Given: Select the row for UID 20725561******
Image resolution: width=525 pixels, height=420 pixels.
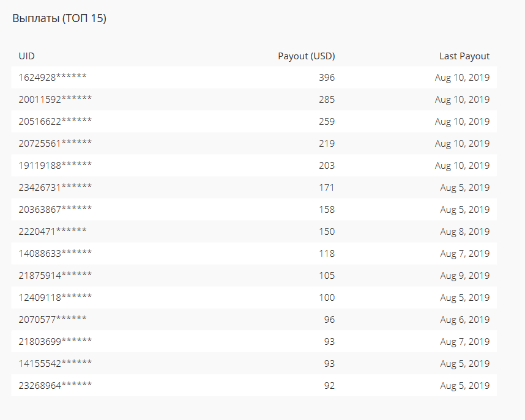Looking at the screenshot, I should [x=254, y=143].
